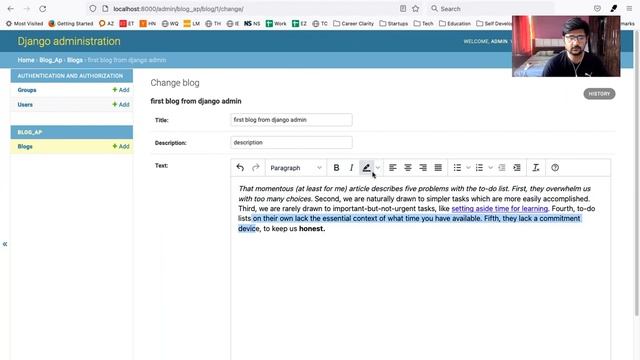Add a new User
This screenshot has height=360, width=640.
(121, 104)
